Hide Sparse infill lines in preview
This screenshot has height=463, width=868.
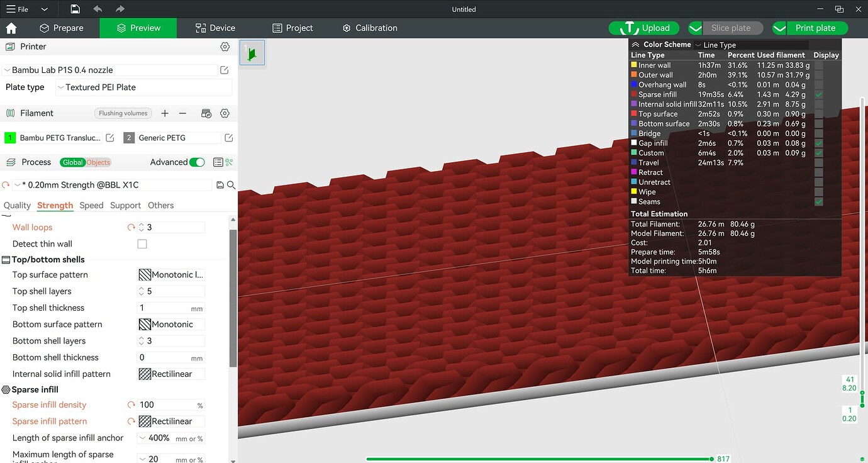pos(819,94)
